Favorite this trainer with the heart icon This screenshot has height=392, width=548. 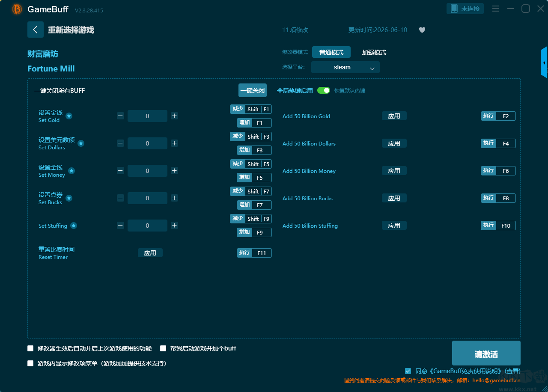(x=422, y=30)
